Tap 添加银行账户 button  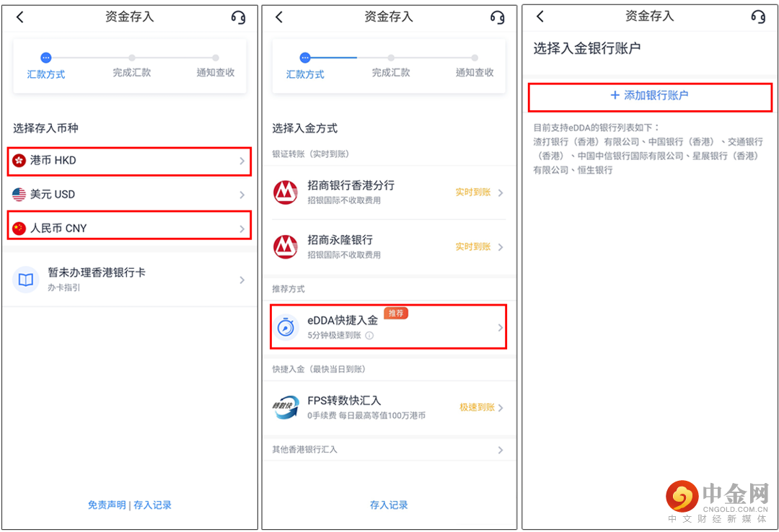pyautogui.click(x=650, y=97)
